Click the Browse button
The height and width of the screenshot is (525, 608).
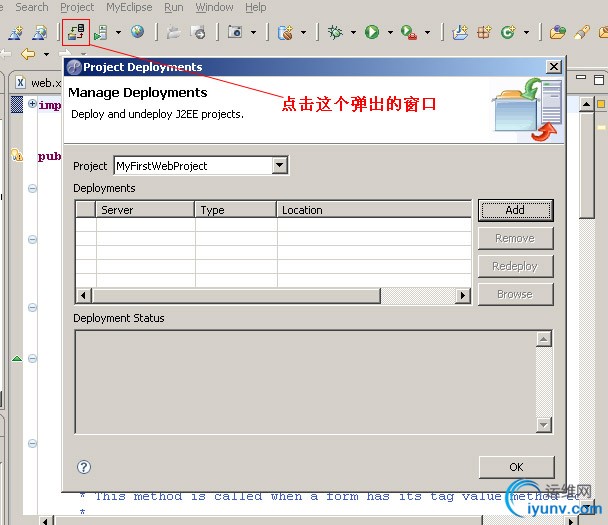coord(515,294)
